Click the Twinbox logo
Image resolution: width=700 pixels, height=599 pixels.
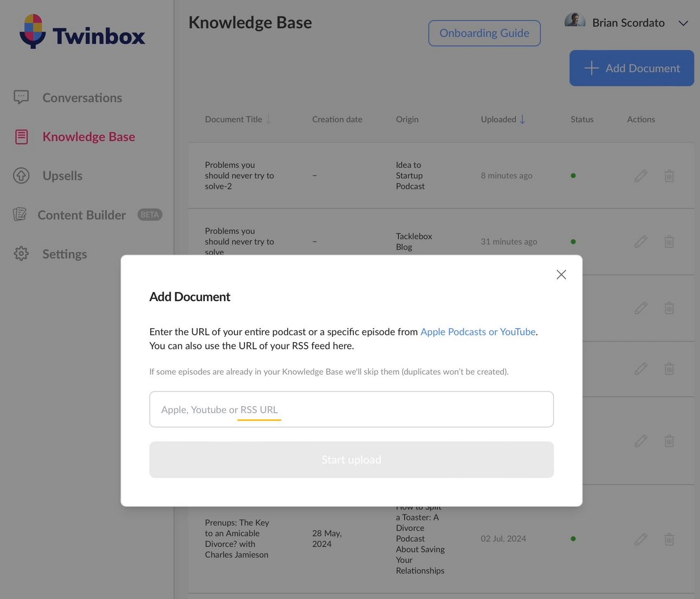pyautogui.click(x=82, y=31)
